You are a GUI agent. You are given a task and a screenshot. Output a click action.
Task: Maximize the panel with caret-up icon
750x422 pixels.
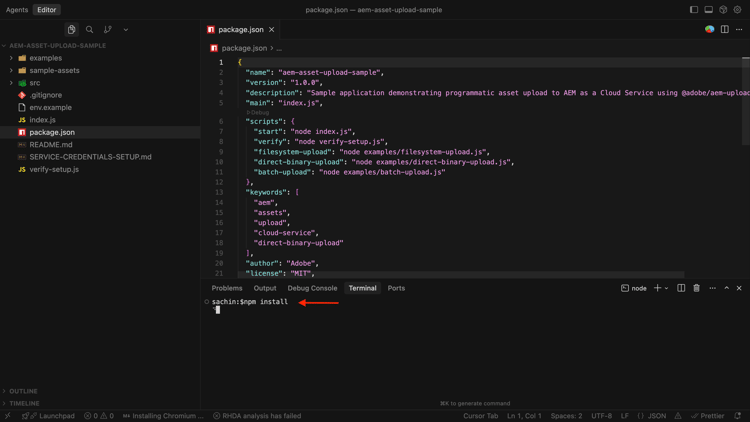[x=727, y=288]
